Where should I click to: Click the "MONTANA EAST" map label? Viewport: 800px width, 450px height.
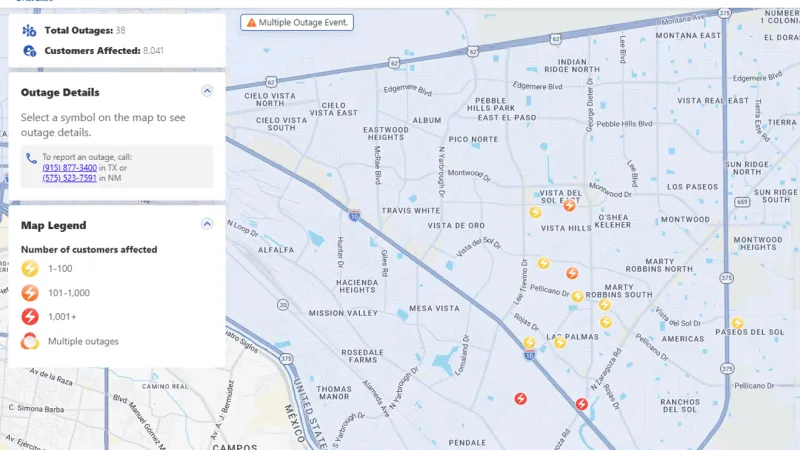[688, 36]
